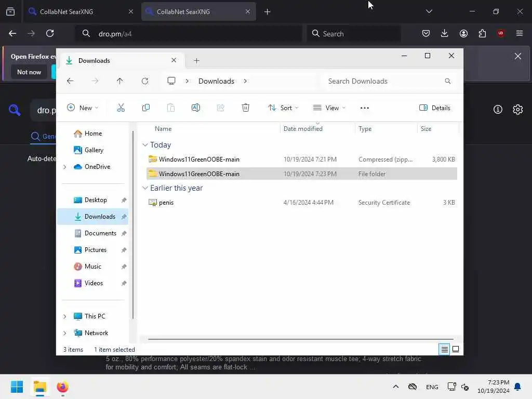Select the Windows11GreenOOBE-main zip file

click(302, 159)
